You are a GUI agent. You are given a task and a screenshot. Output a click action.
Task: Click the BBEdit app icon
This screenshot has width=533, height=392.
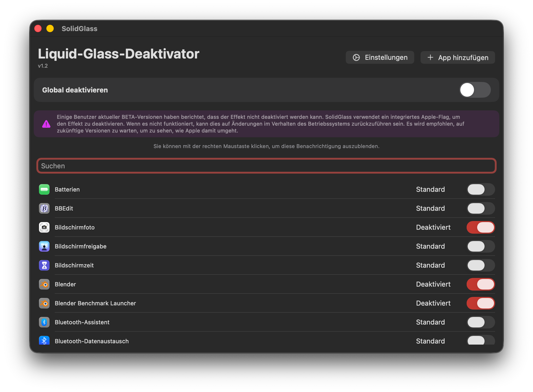[44, 208]
